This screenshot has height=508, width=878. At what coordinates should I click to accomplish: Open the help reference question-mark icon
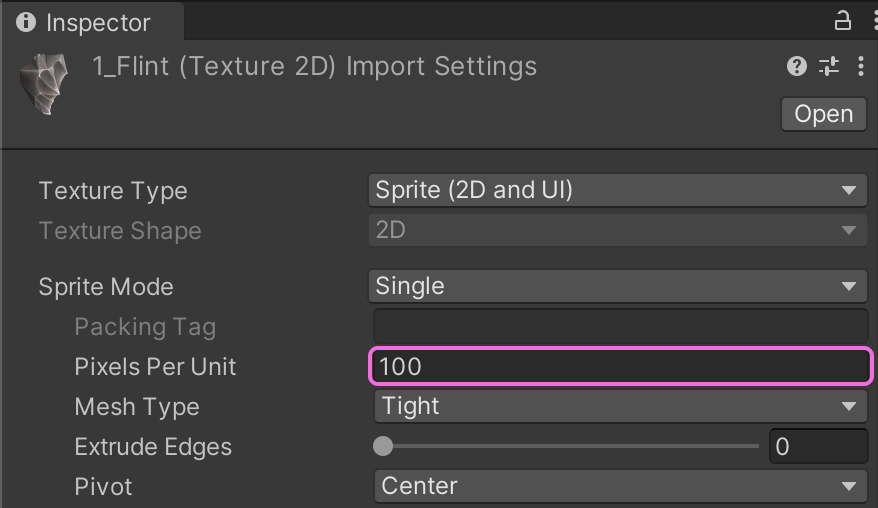pyautogui.click(x=797, y=66)
